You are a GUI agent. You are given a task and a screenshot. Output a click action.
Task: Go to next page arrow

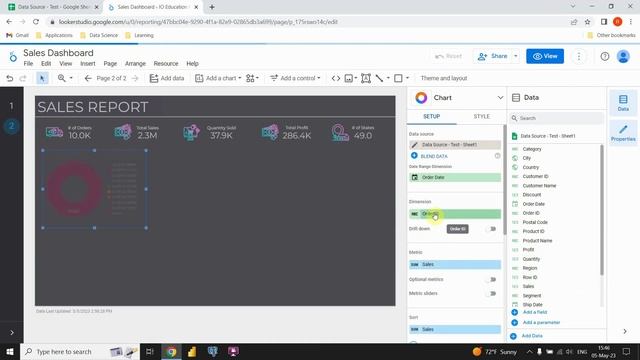[135, 78]
